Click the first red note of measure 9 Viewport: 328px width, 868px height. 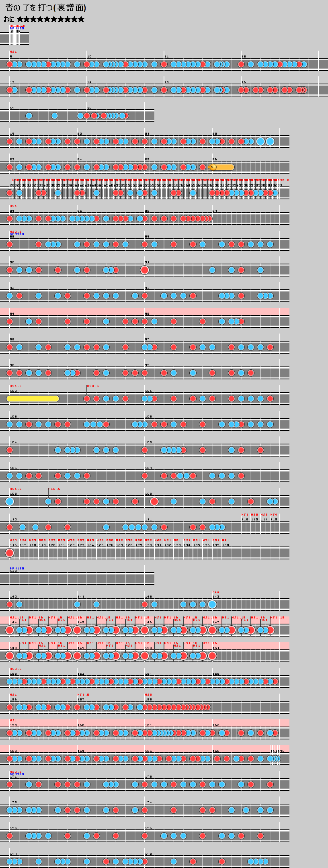click(x=10, y=64)
